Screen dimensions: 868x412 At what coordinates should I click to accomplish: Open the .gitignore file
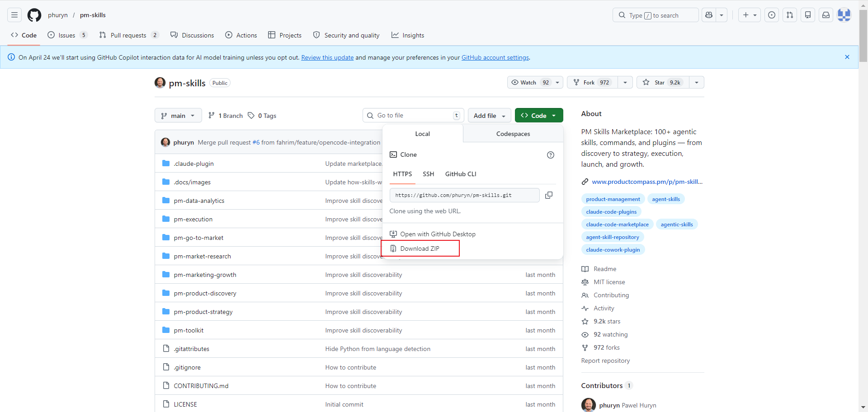tap(187, 367)
